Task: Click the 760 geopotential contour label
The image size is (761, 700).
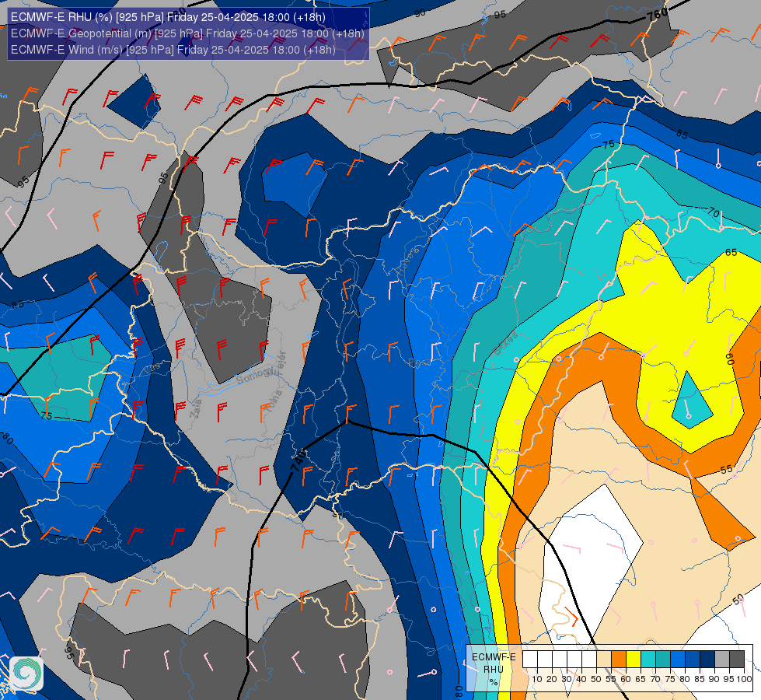Action: point(657,14)
